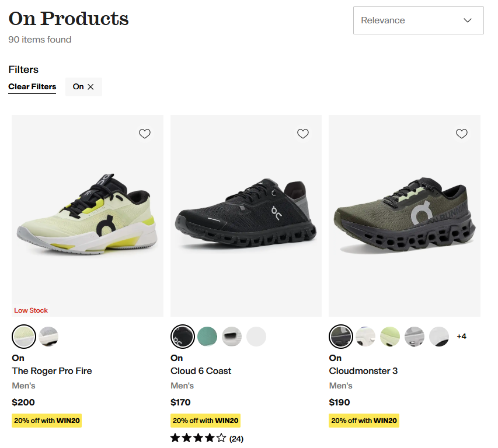Remove the On brand filter
The width and height of the screenshot is (498, 448).
pos(90,87)
